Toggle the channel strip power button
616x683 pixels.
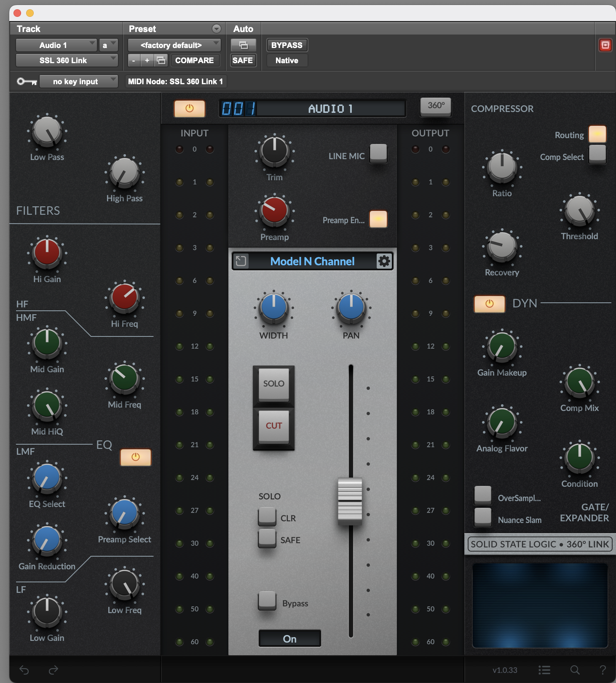click(190, 109)
